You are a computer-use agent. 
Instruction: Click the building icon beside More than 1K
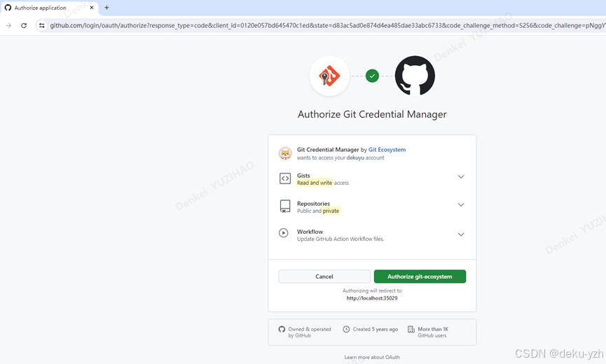411,329
